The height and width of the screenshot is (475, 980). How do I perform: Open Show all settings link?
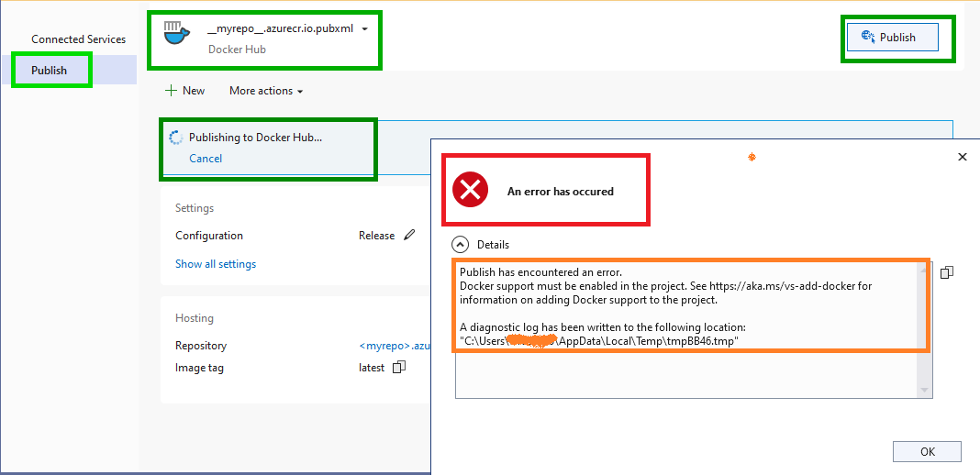click(216, 264)
